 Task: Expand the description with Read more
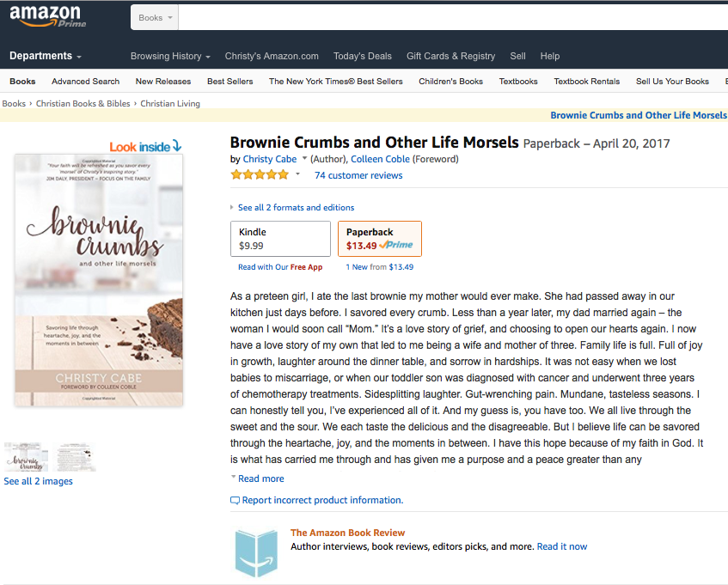point(260,478)
